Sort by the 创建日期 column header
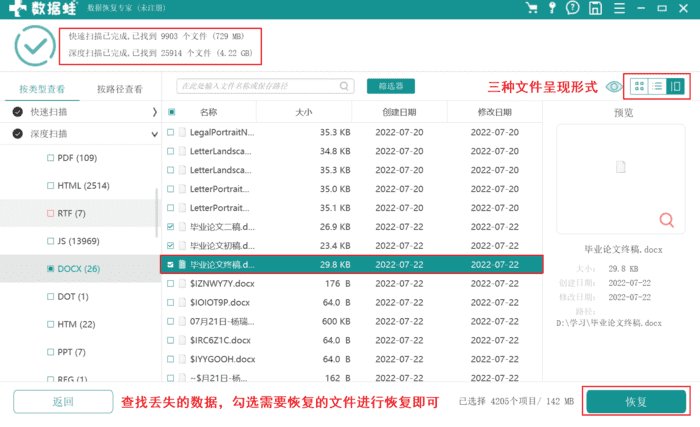 [x=399, y=112]
